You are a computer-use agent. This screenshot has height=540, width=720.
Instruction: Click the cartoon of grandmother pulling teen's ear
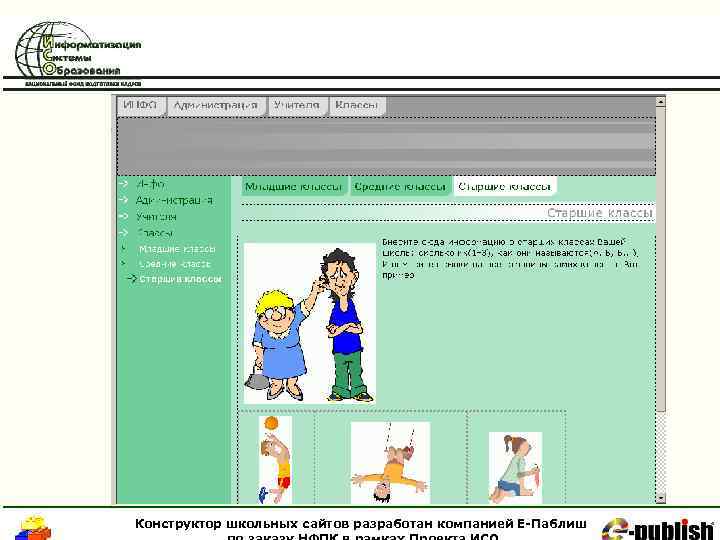[310, 323]
